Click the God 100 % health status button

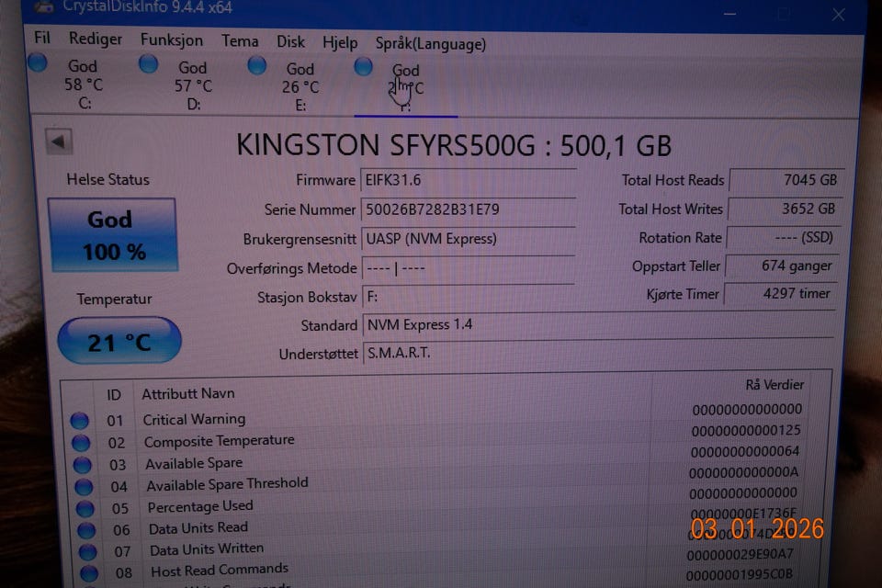(113, 235)
